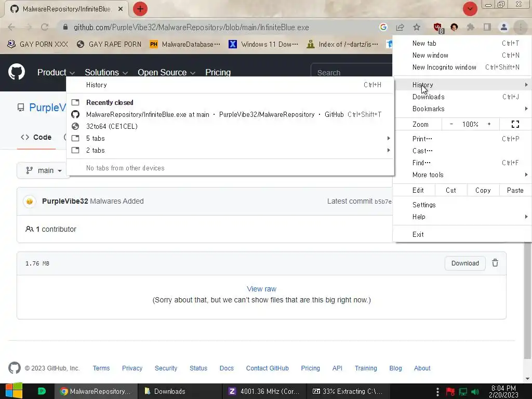Open the uBlock shield extension icon

click(x=438, y=28)
